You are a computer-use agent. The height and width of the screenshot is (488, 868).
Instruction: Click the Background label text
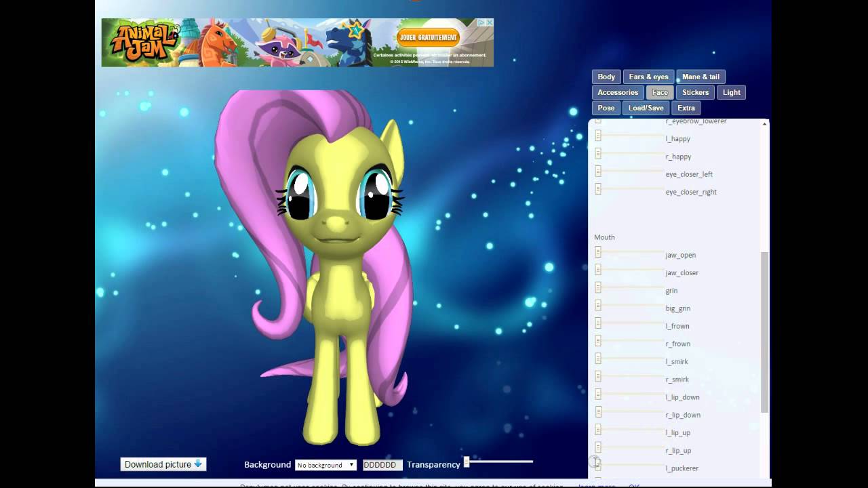pyautogui.click(x=267, y=465)
